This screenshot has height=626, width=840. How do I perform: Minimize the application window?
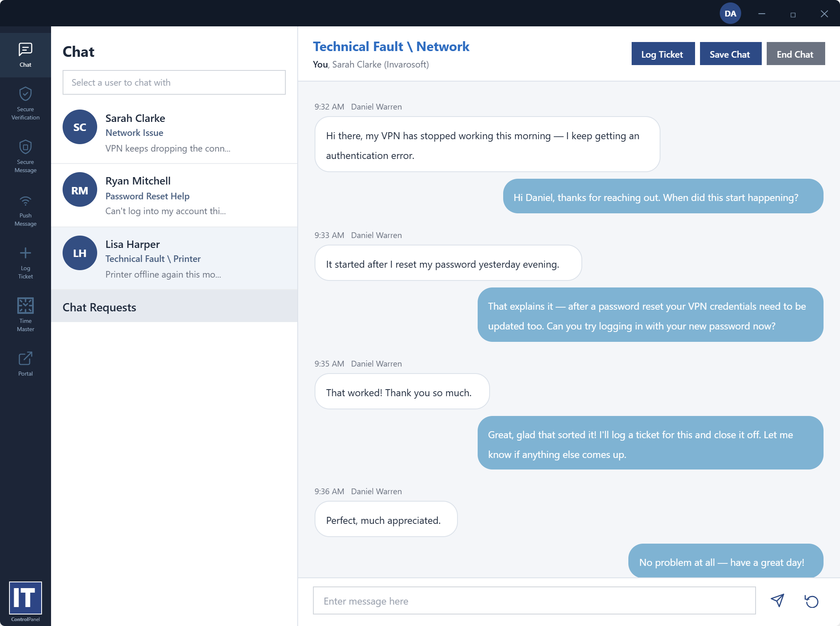pos(762,14)
